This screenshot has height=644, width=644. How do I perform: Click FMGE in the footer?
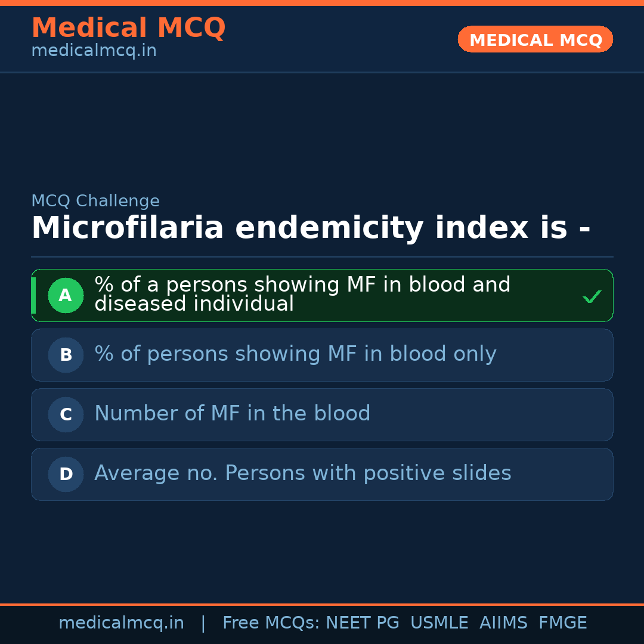coord(562,623)
